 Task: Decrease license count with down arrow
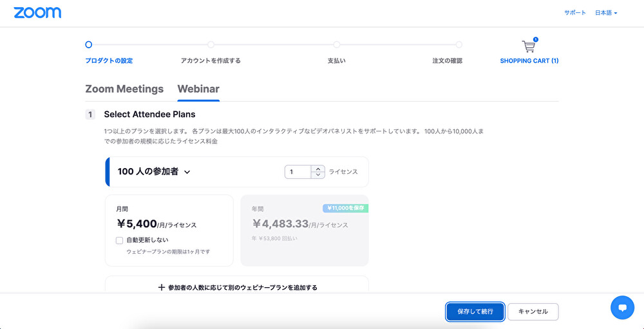pyautogui.click(x=318, y=175)
